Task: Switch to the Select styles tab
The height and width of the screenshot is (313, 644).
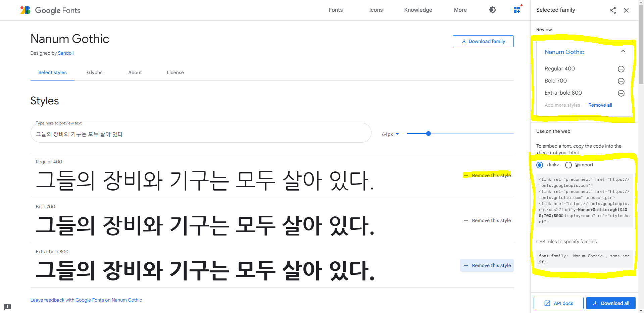Action: point(52,72)
